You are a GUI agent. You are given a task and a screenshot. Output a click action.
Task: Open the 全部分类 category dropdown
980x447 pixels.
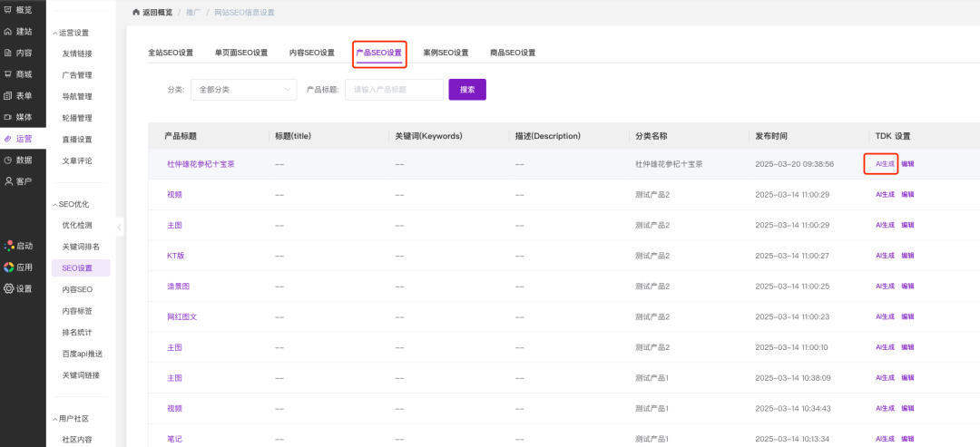pos(243,90)
